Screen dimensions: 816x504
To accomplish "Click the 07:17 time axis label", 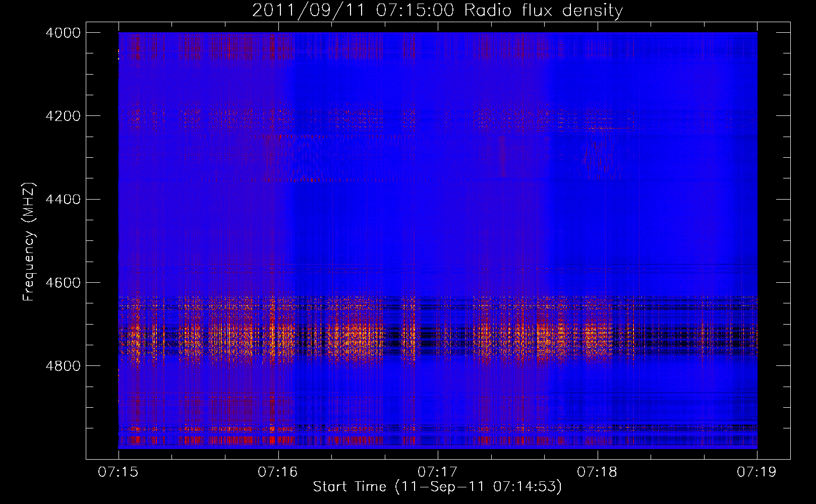I will coord(438,472).
